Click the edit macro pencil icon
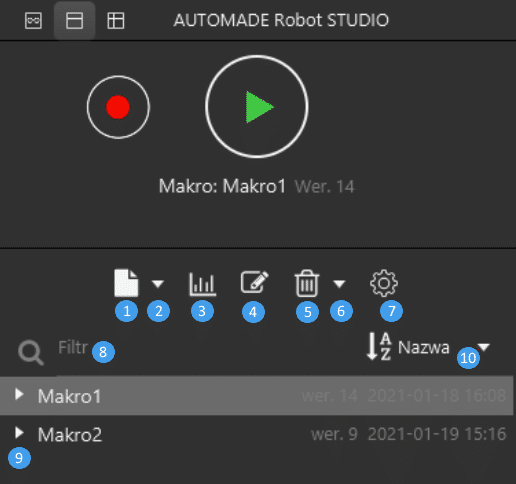Image resolution: width=516 pixels, height=484 pixels. [x=254, y=282]
